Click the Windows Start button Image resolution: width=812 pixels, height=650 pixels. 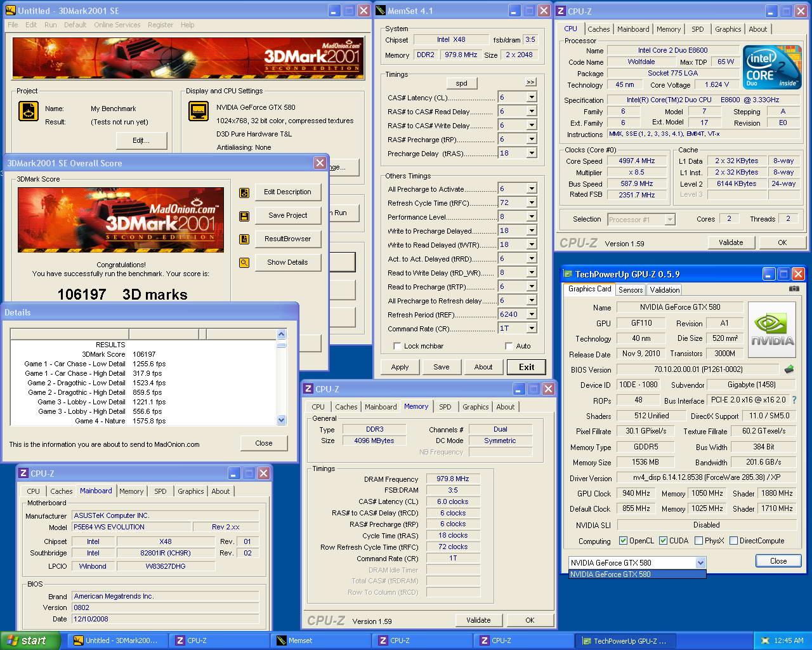(30, 640)
